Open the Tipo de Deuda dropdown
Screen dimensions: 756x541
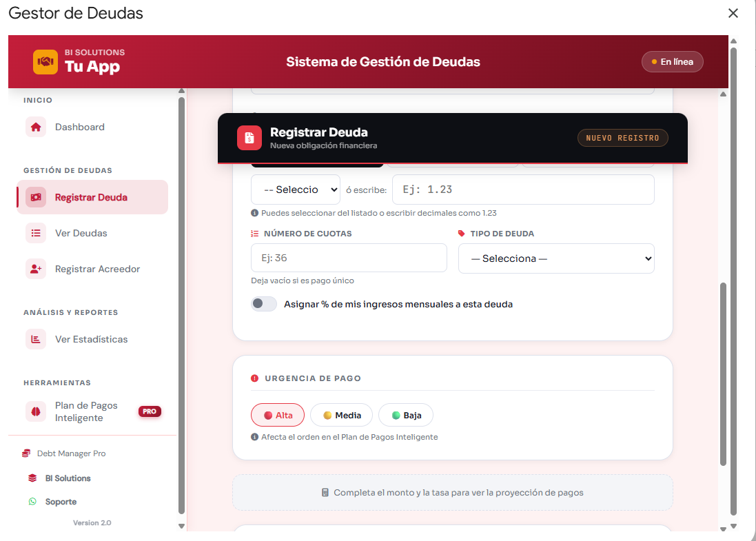pyautogui.click(x=556, y=258)
